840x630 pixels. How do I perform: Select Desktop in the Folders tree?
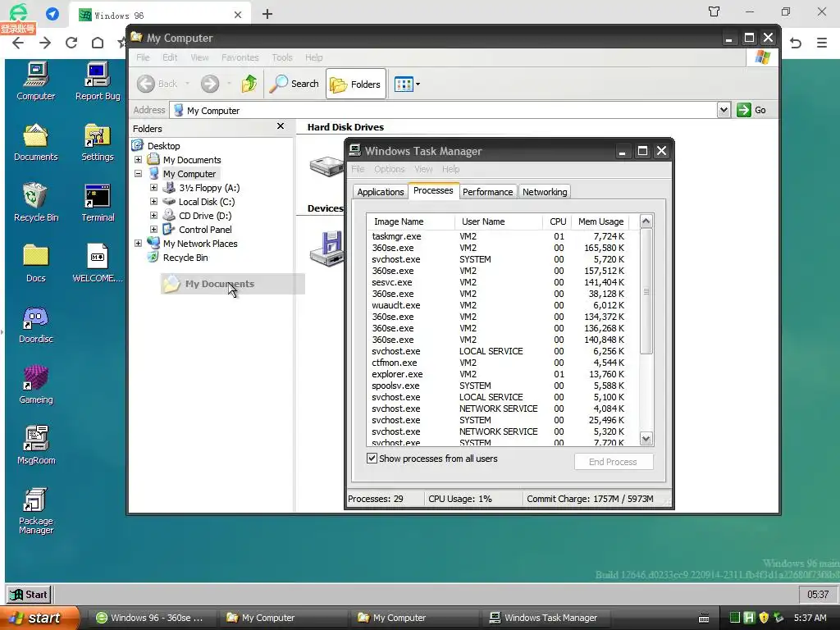(163, 146)
